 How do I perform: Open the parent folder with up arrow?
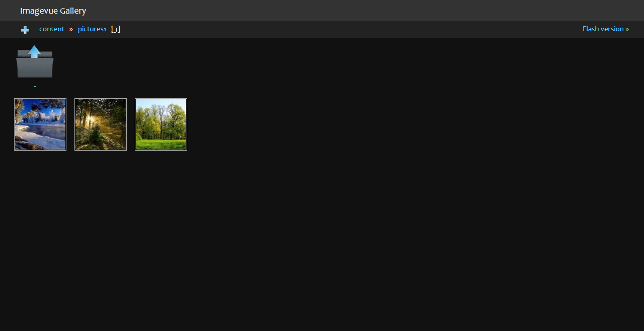(x=35, y=61)
